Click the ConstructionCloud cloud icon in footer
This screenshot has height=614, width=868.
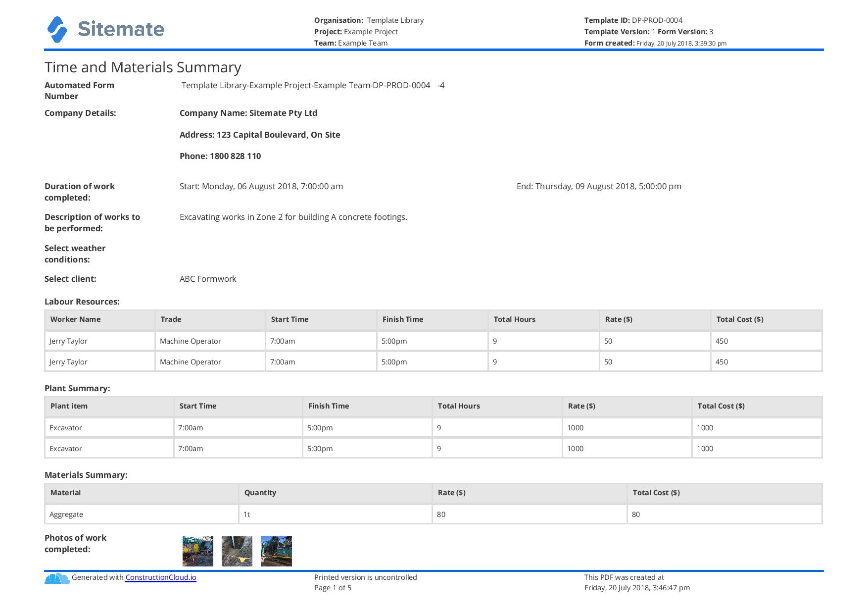tap(57, 578)
